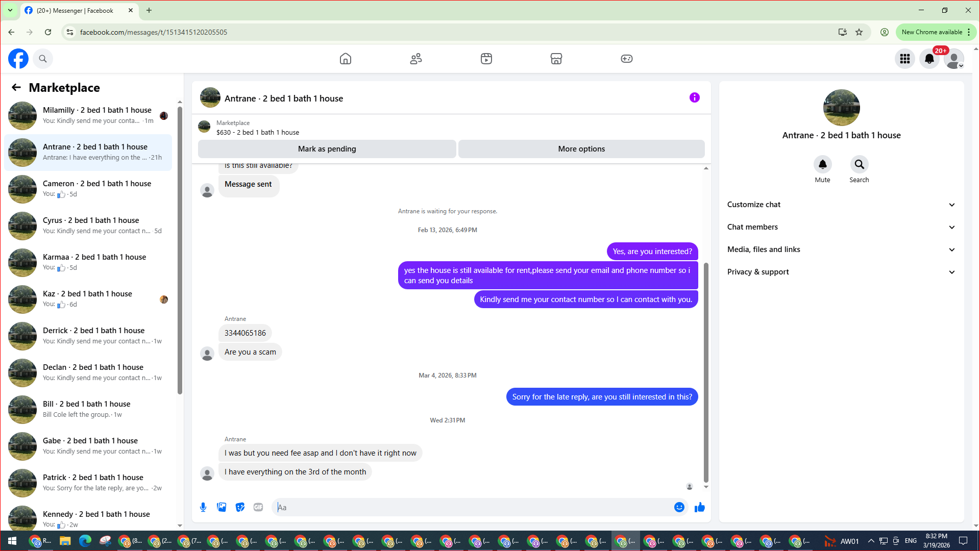Viewport: 980px width, 551px height.
Task: Expand the Customize chat section
Action: [841, 205]
